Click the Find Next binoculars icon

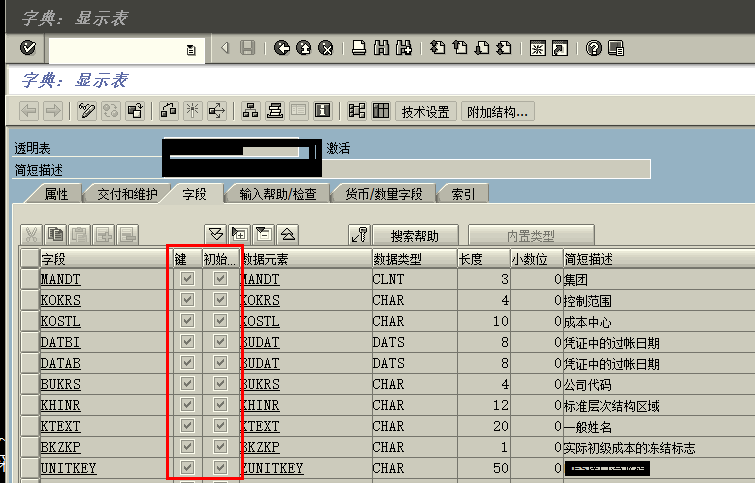(x=404, y=48)
